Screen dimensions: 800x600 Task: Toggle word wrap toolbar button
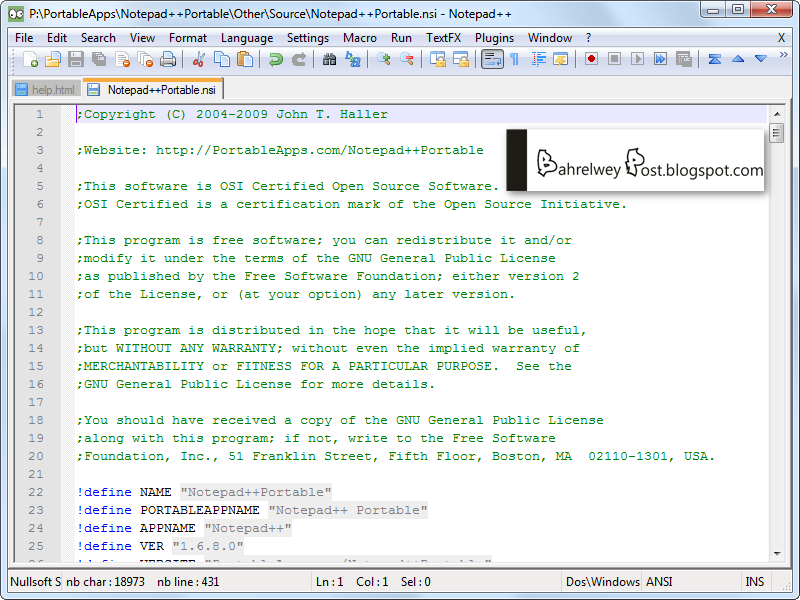[x=492, y=60]
